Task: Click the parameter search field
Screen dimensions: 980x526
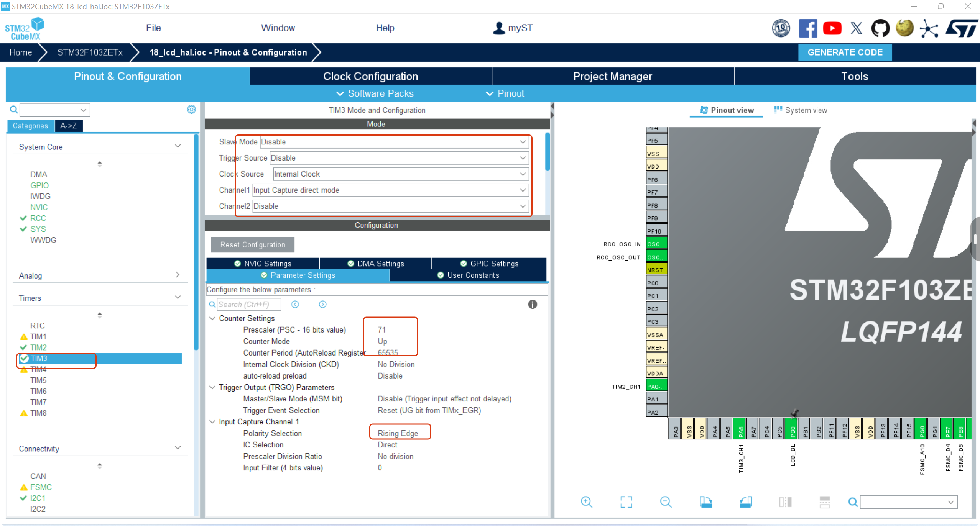Action: point(248,304)
